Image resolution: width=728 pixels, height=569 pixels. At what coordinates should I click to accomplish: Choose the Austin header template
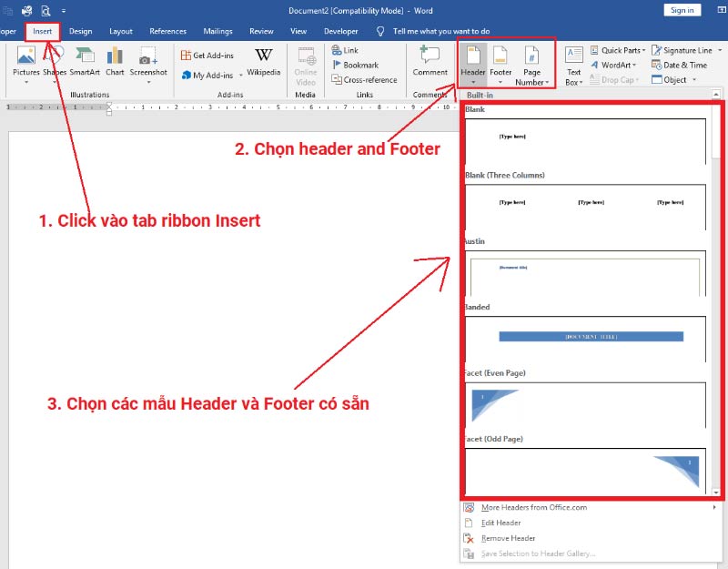(x=585, y=273)
